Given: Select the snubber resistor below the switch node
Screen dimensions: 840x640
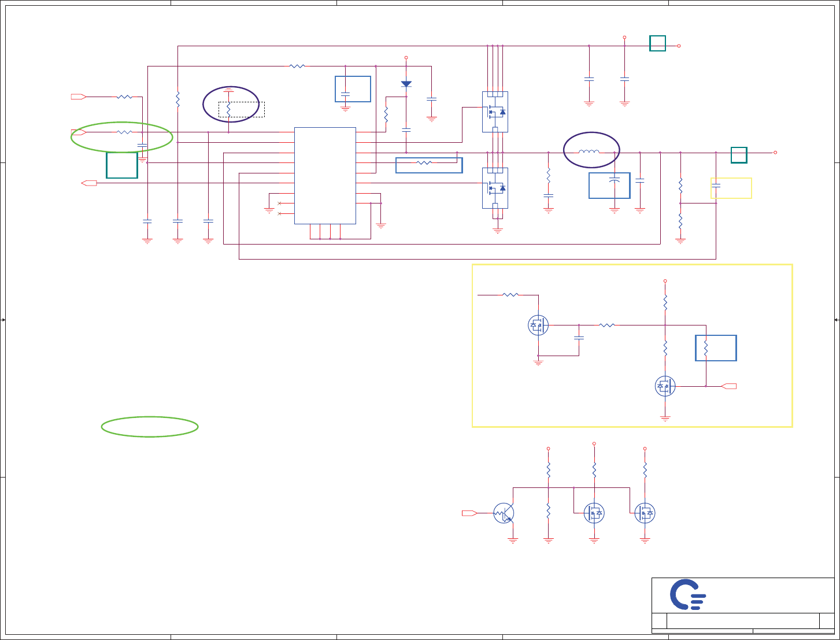Looking at the screenshot, I should coord(549,175).
